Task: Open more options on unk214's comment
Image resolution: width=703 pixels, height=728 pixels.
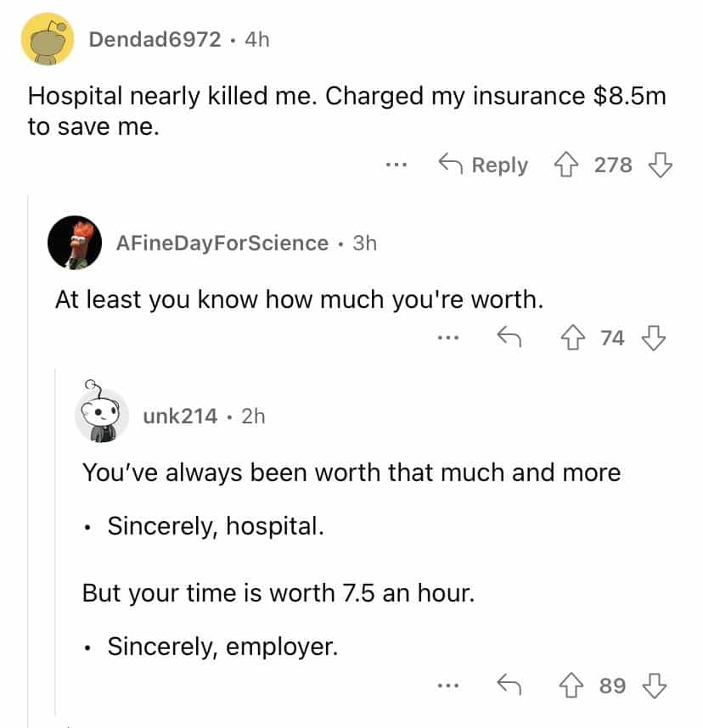Action: (x=447, y=685)
